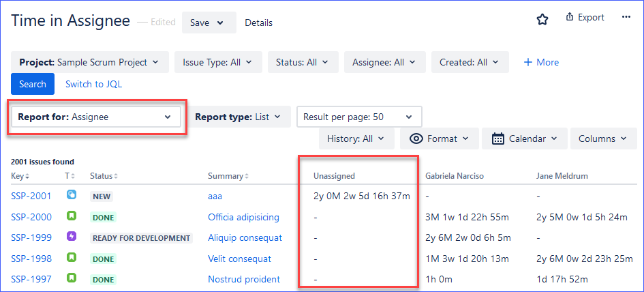
Task: Open the Calendar dropdown
Action: point(525,138)
